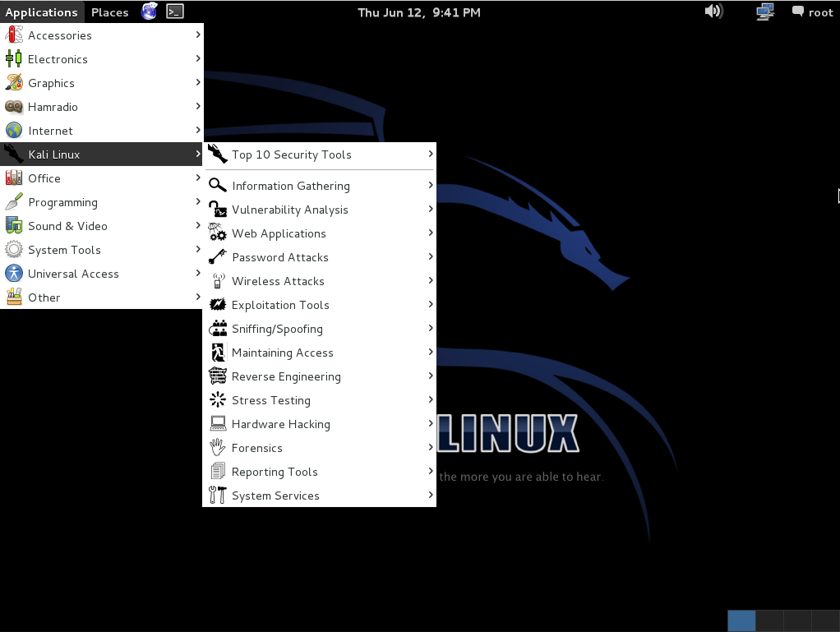The height and width of the screenshot is (632, 840).
Task: Switch to the first workspace in the switcher
Action: [741, 620]
